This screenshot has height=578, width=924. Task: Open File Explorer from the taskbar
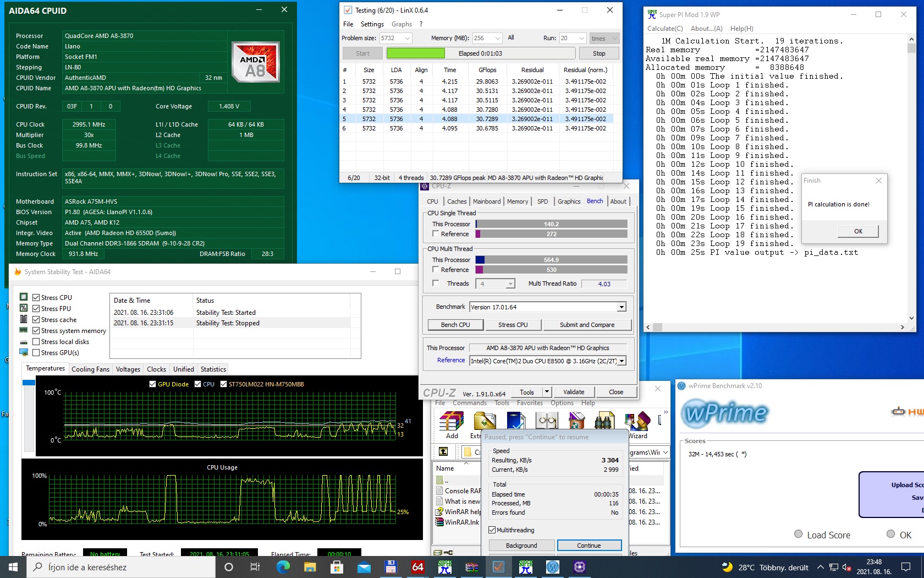310,567
